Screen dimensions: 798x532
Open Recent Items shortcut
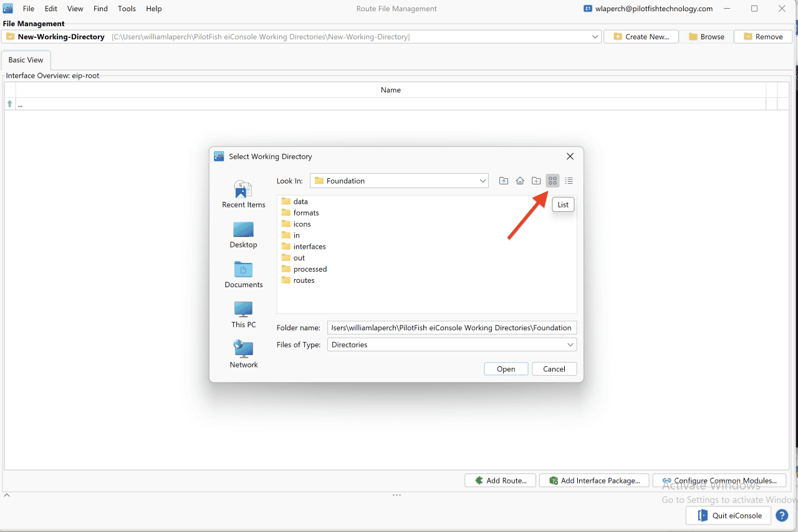coord(244,194)
